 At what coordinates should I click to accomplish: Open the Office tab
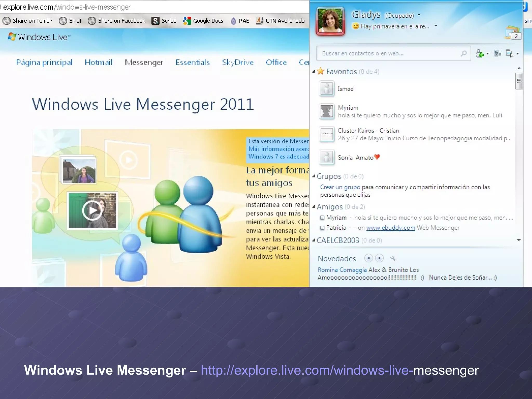pos(276,62)
